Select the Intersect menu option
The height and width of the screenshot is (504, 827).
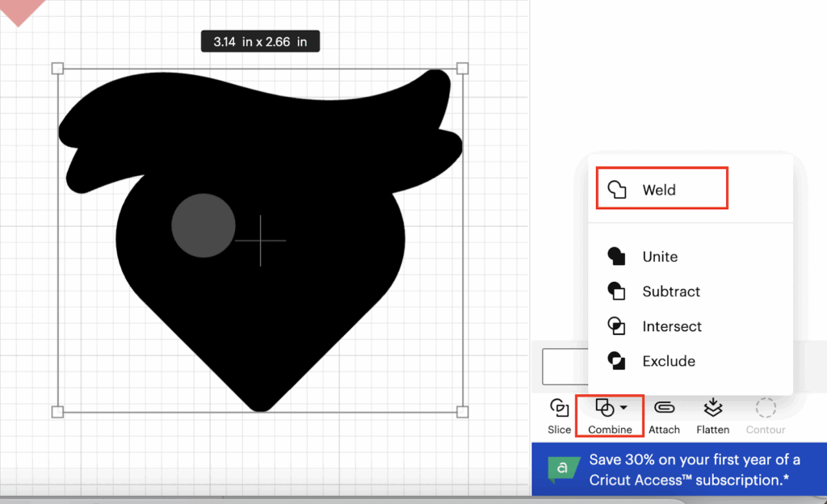click(671, 326)
